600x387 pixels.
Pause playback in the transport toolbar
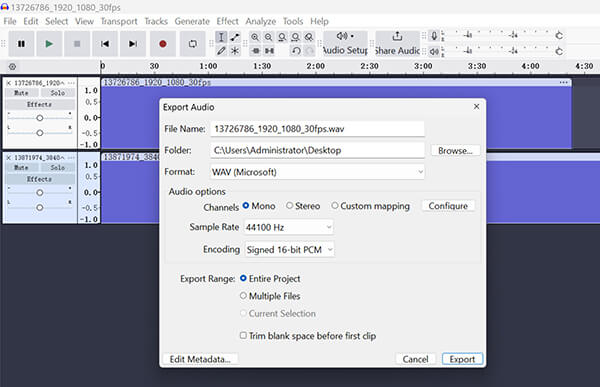click(21, 44)
